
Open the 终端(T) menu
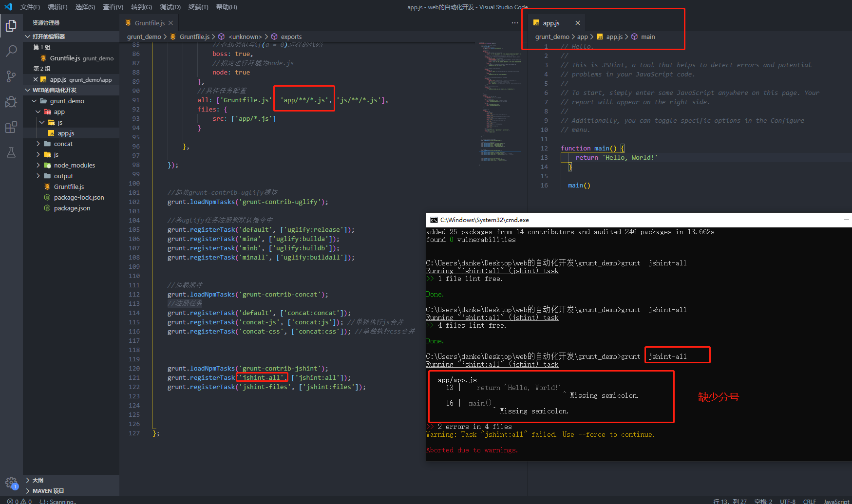(x=198, y=7)
